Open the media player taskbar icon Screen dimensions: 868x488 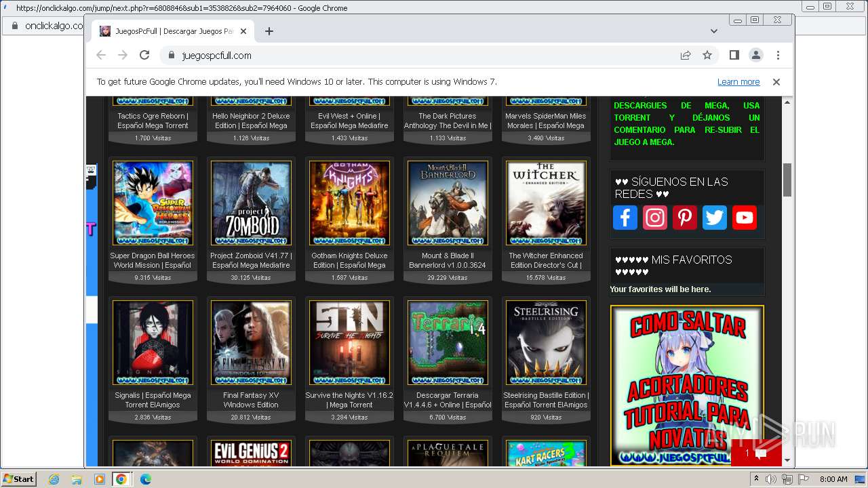point(99,479)
